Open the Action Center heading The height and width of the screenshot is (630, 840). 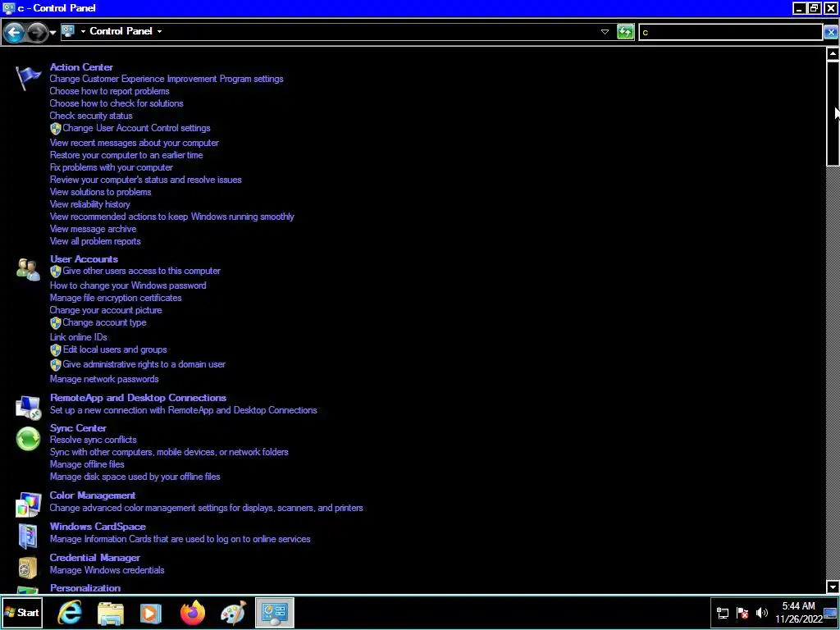pos(81,67)
